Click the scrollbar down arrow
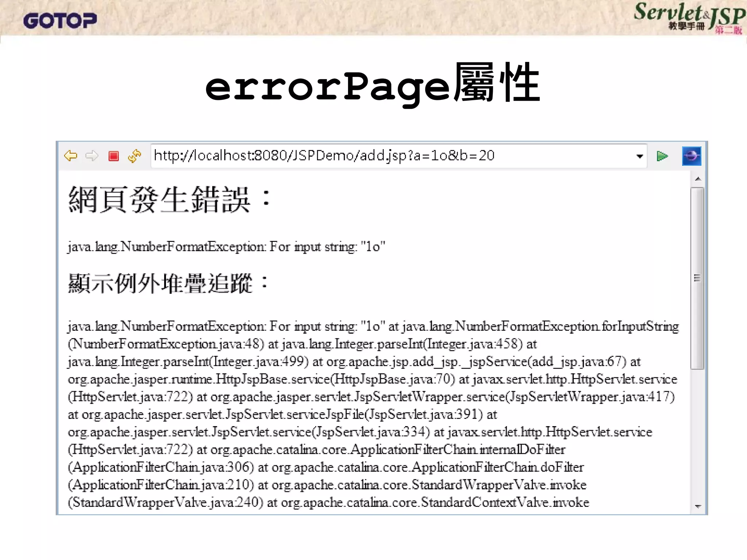Screen dimensions: 747x560 coord(698,506)
